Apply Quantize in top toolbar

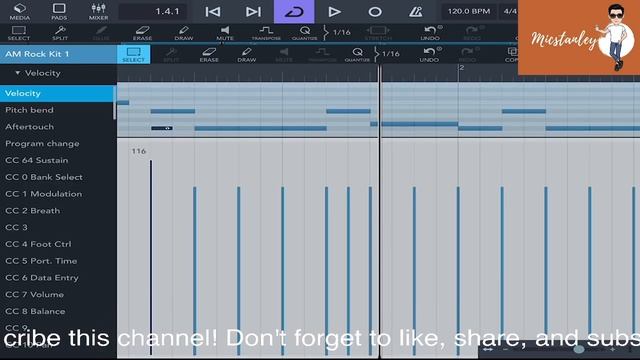click(x=304, y=33)
